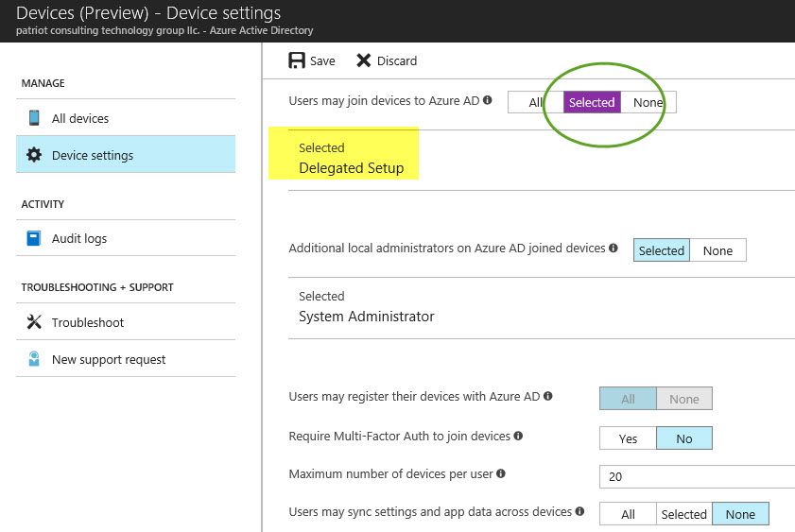
Task: Set Users may join devices to None
Action: pos(648,102)
